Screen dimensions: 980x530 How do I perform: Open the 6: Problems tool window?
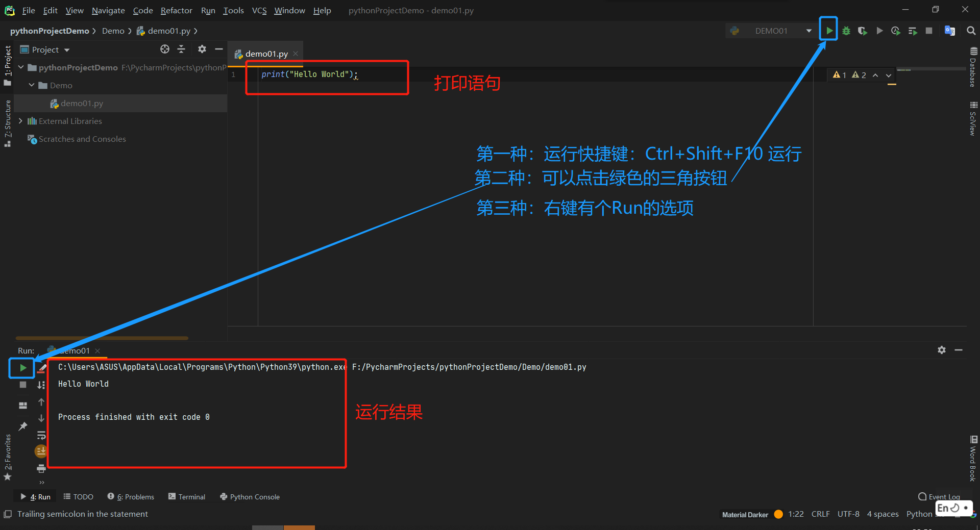click(131, 497)
